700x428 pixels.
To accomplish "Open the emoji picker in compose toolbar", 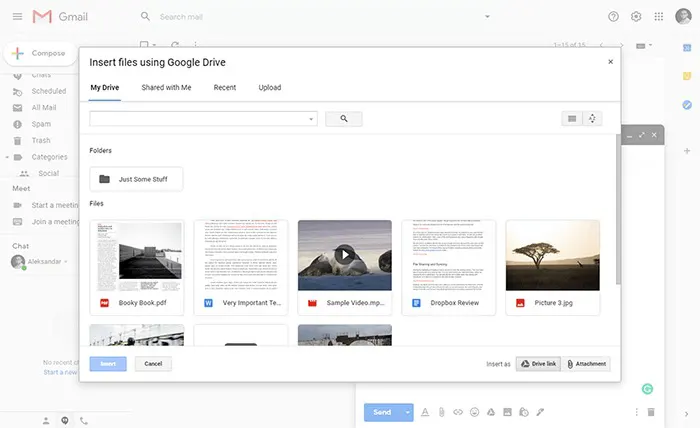I will coord(475,412).
